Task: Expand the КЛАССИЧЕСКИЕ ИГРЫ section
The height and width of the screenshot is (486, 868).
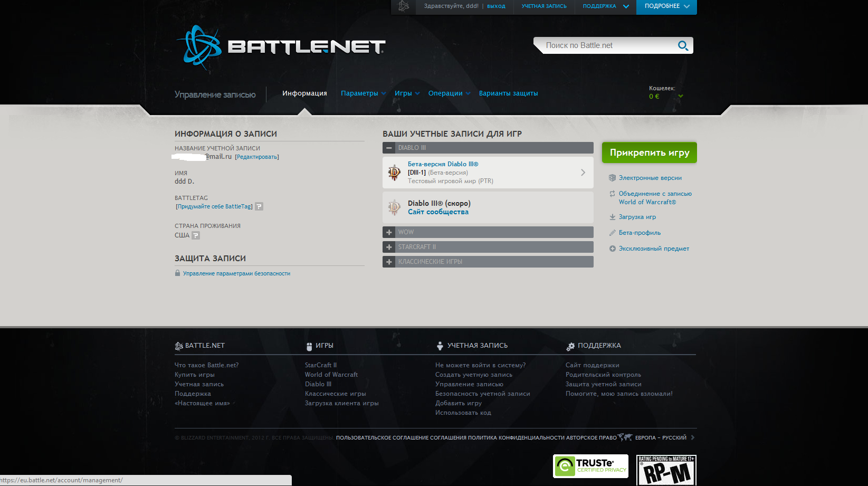Action: (389, 262)
